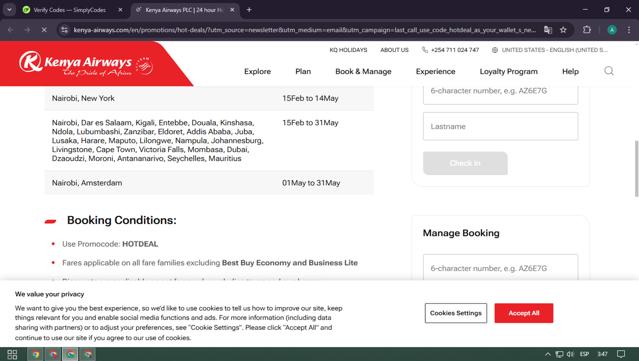Open the Plan menu
The image size is (639, 361).
point(303,71)
